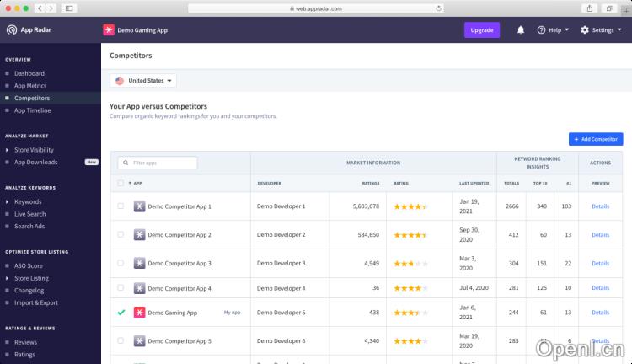This screenshot has width=632, height=364.
Task: Open the United States country dropdown
Action: tap(144, 81)
